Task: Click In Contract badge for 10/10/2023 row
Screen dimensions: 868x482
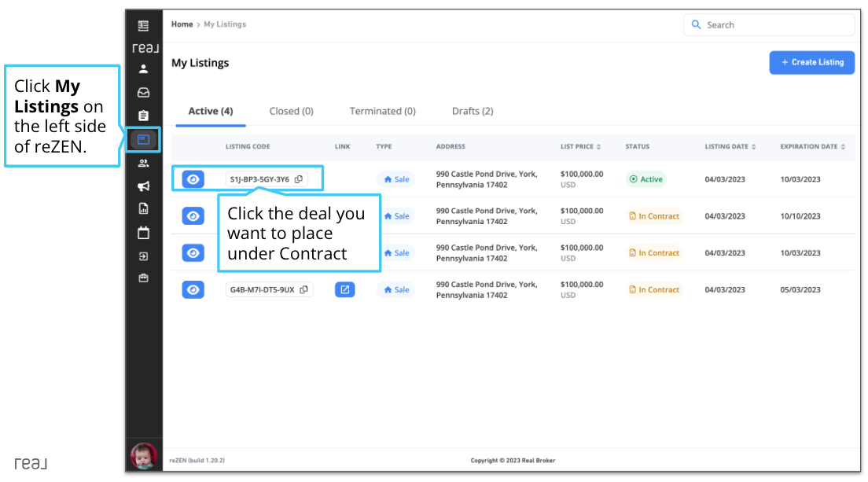Action: [654, 216]
